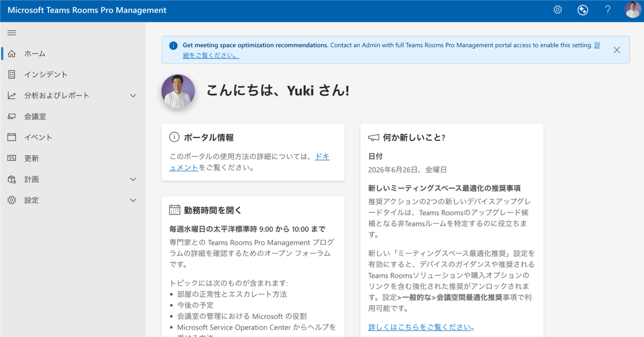The height and width of the screenshot is (337, 644).
Task: Click 新しいミーティングスペース最適化の推奨事項 heading
Action: 444,188
